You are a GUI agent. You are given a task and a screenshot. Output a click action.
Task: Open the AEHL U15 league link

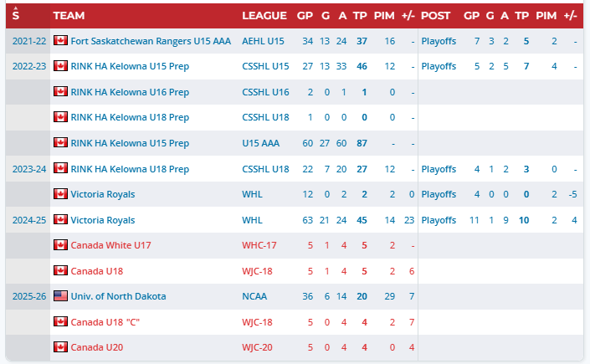point(263,41)
